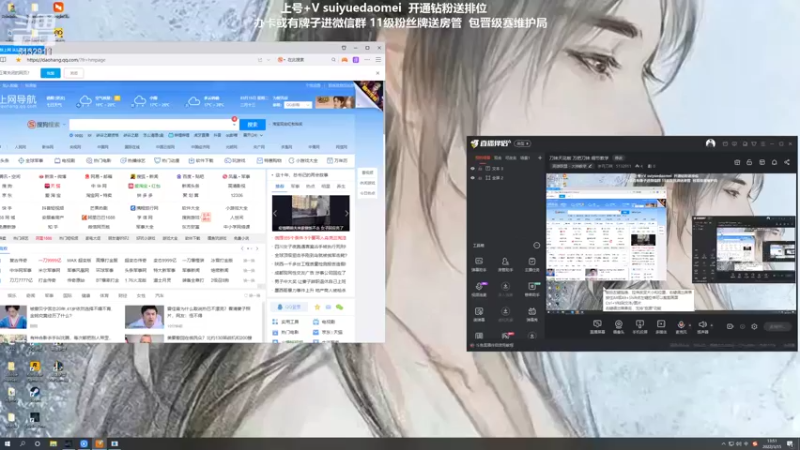Expand the search suggestions arrow in search box

[234, 125]
